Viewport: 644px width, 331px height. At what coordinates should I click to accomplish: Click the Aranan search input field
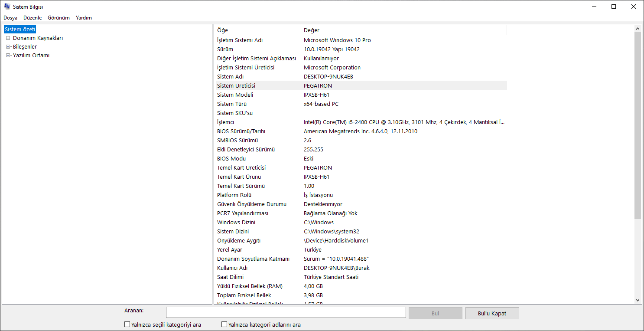[x=286, y=313]
